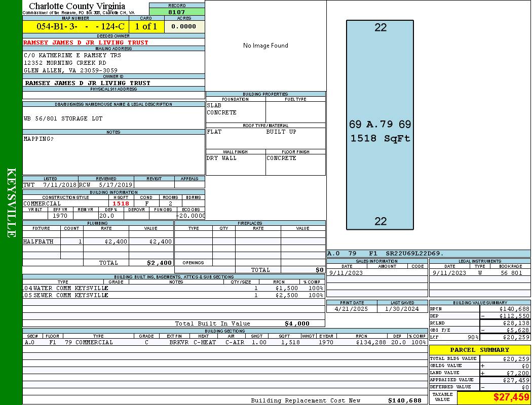
Task: Click OBS F/E value $5,628
Action: (x=518, y=330)
